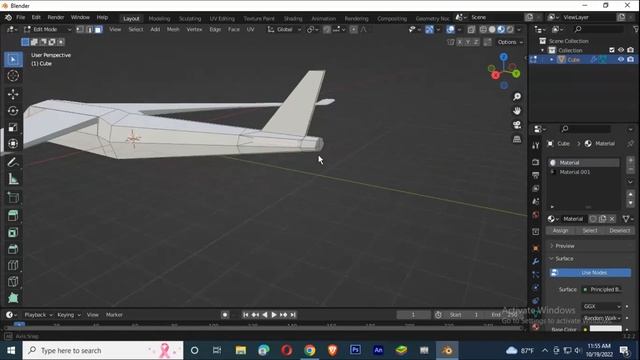Expand the Options dropdown
This screenshot has width=640, height=360.
click(509, 42)
